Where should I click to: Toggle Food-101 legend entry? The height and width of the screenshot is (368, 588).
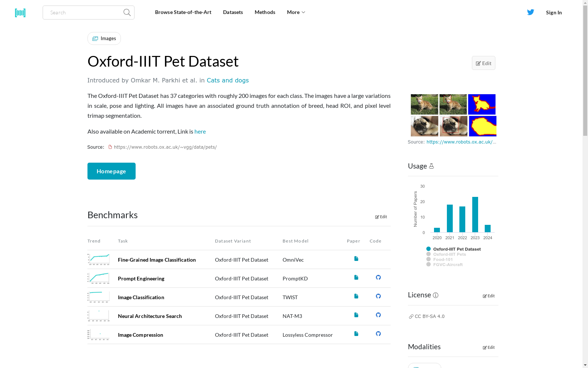440,259
